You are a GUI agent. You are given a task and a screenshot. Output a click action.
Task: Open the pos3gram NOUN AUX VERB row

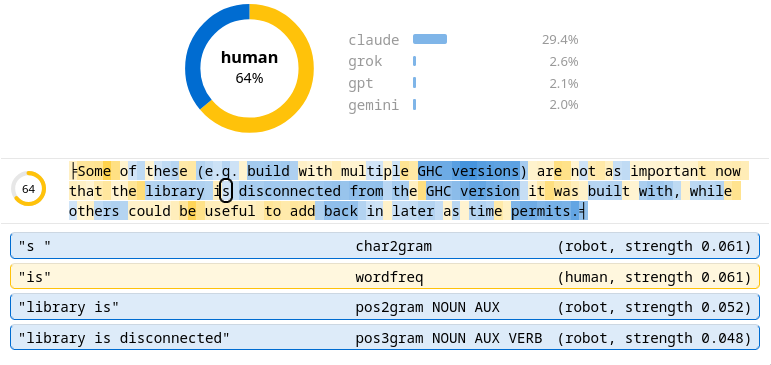pos(385,338)
